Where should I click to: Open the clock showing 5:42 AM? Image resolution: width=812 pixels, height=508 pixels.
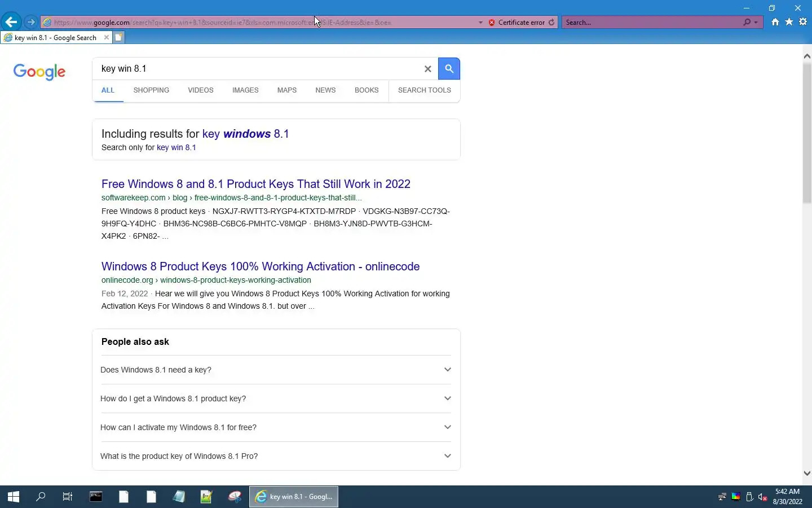tap(788, 497)
